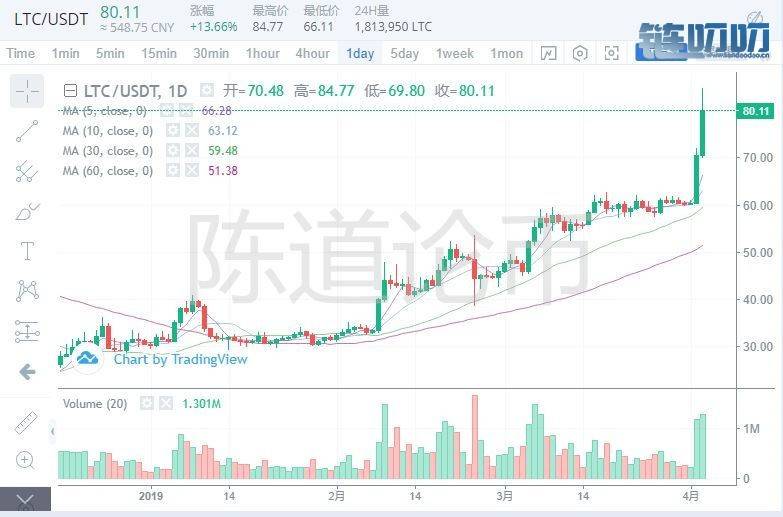The height and width of the screenshot is (517, 783).
Task: Click MA (60, close, 0) legend label
Action: [x=107, y=171]
